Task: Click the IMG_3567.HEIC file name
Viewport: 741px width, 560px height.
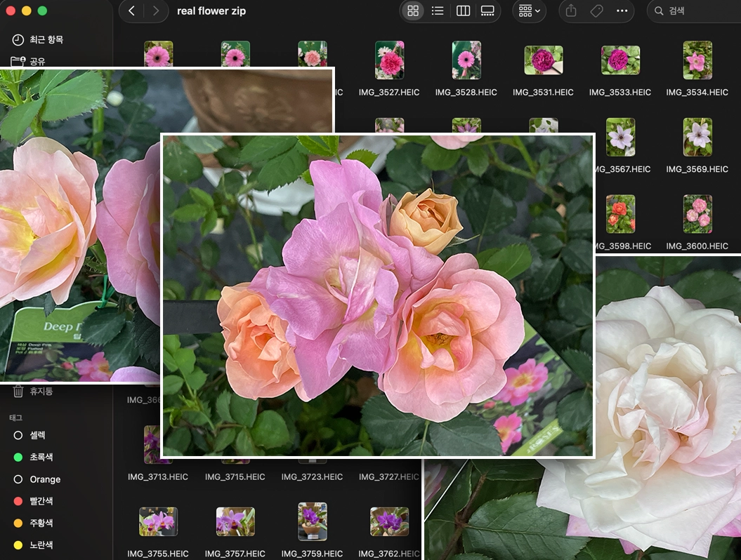Action: [623, 169]
